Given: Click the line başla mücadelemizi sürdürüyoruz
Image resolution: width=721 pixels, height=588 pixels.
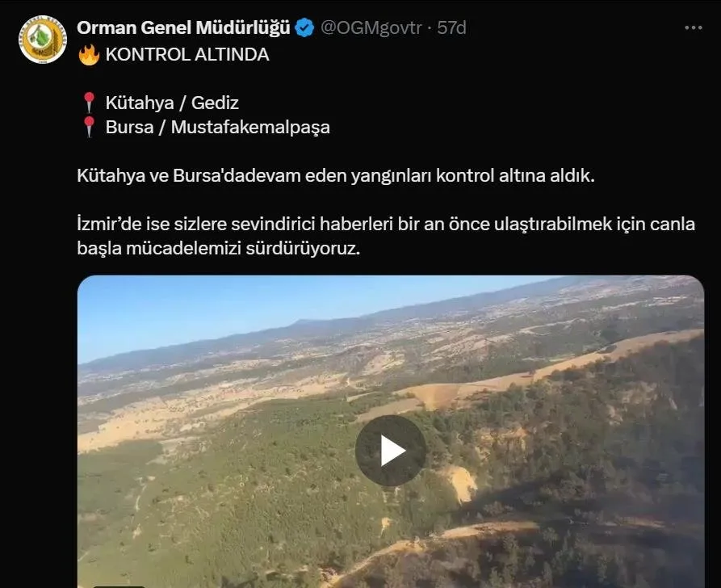Looking at the screenshot, I should (219, 249).
